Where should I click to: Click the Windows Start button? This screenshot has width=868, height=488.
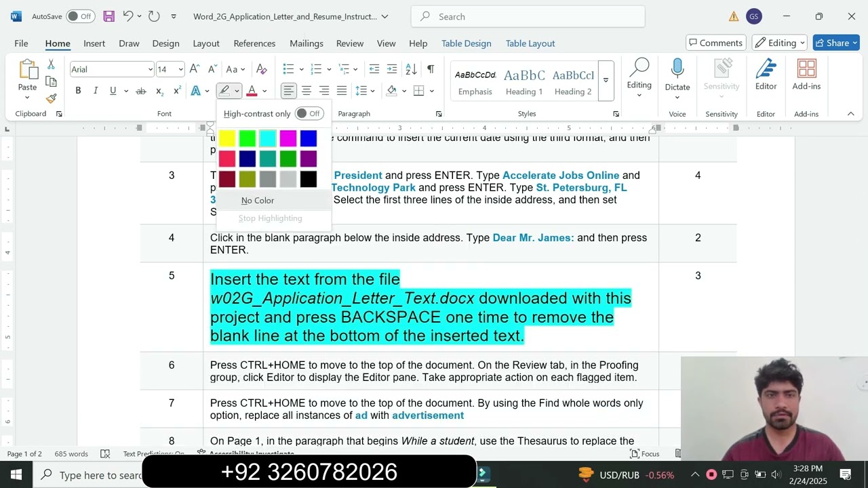16,474
